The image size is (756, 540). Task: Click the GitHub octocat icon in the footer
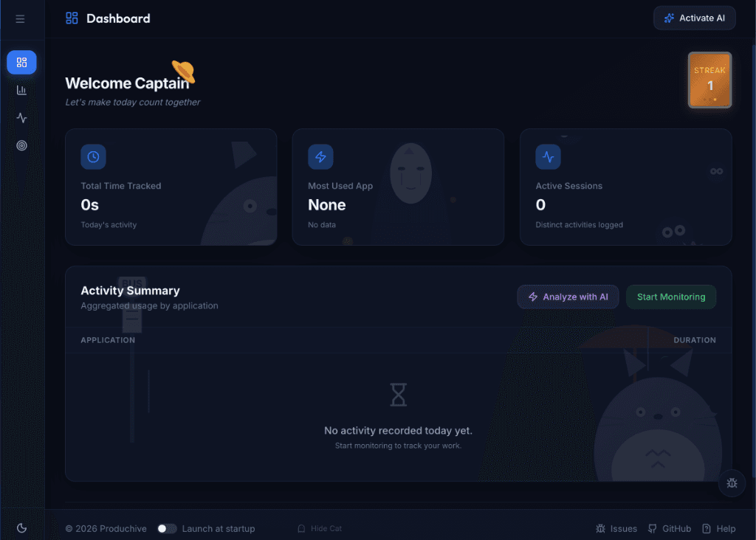point(651,528)
